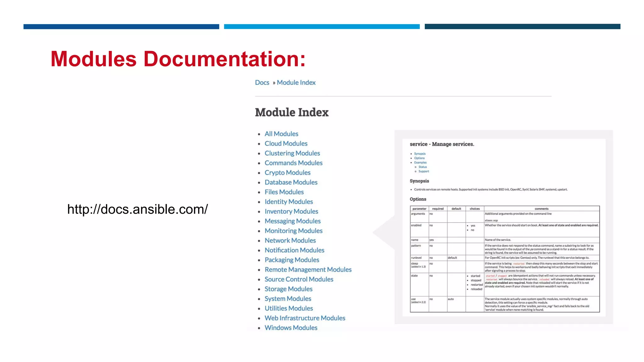Open the Utilities Modules link
This screenshot has width=644, height=362.
tap(289, 308)
